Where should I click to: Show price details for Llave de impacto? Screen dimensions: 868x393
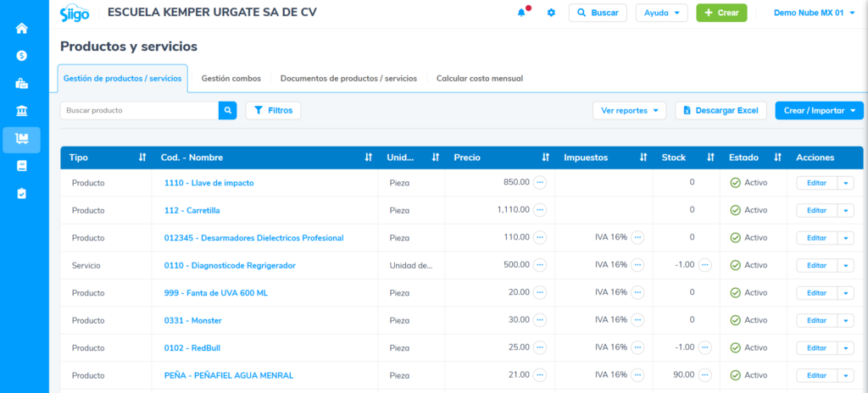click(540, 183)
